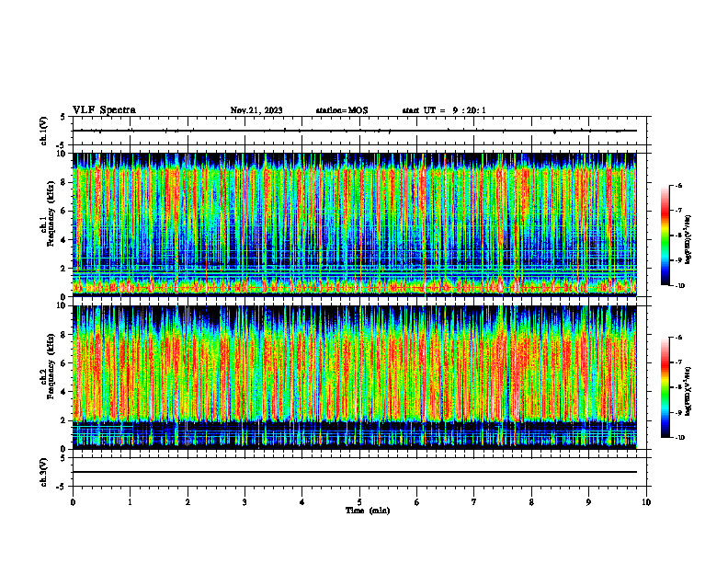Click the "VLF Spectra" plot title
This screenshot has height=563, width=728.
104,110
